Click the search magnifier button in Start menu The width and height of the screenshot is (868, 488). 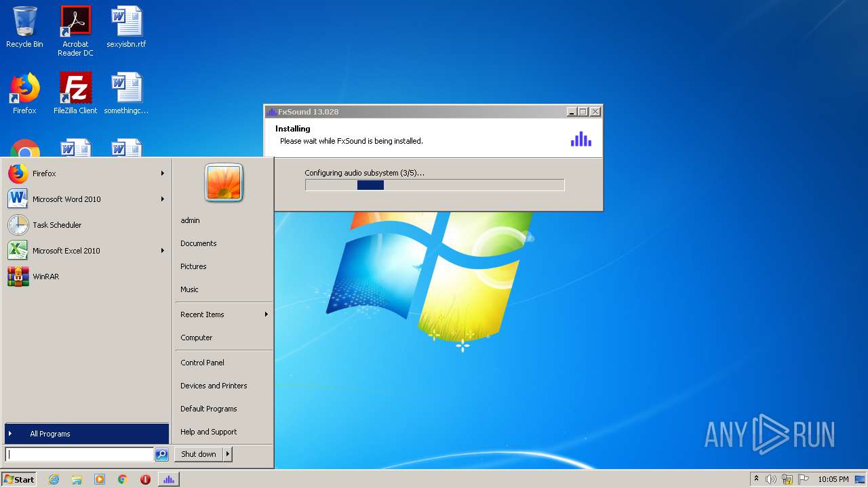click(161, 455)
